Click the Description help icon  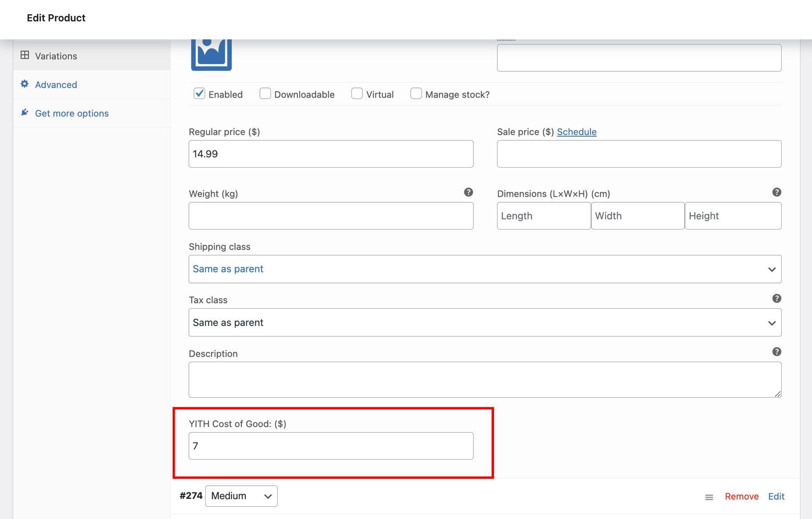[777, 351]
